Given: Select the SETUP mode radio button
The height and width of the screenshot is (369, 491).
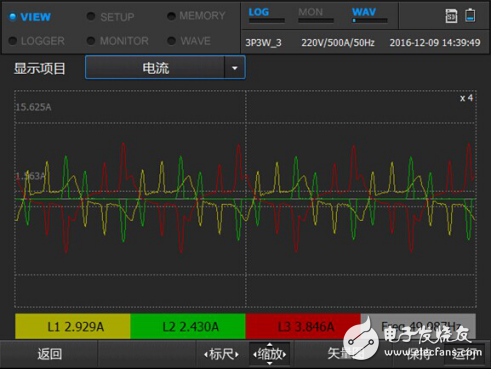Looking at the screenshot, I should [91, 16].
